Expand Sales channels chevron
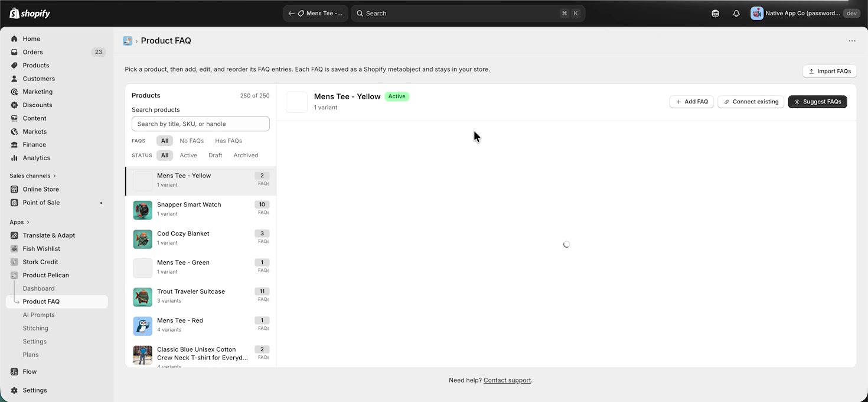868x402 pixels. [55, 176]
